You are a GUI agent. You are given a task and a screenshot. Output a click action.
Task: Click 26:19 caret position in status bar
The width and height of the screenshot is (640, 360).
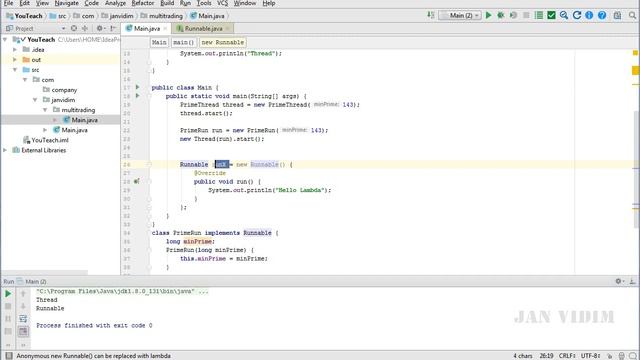546,356
